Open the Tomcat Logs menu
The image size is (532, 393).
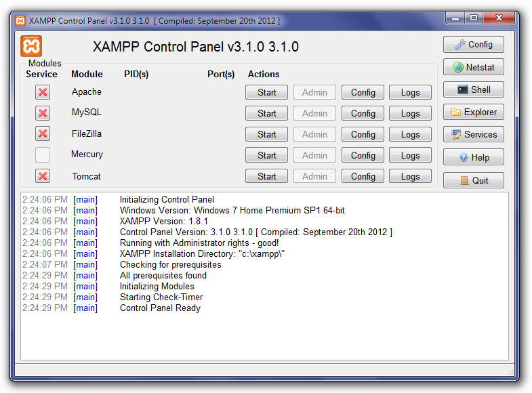[411, 176]
